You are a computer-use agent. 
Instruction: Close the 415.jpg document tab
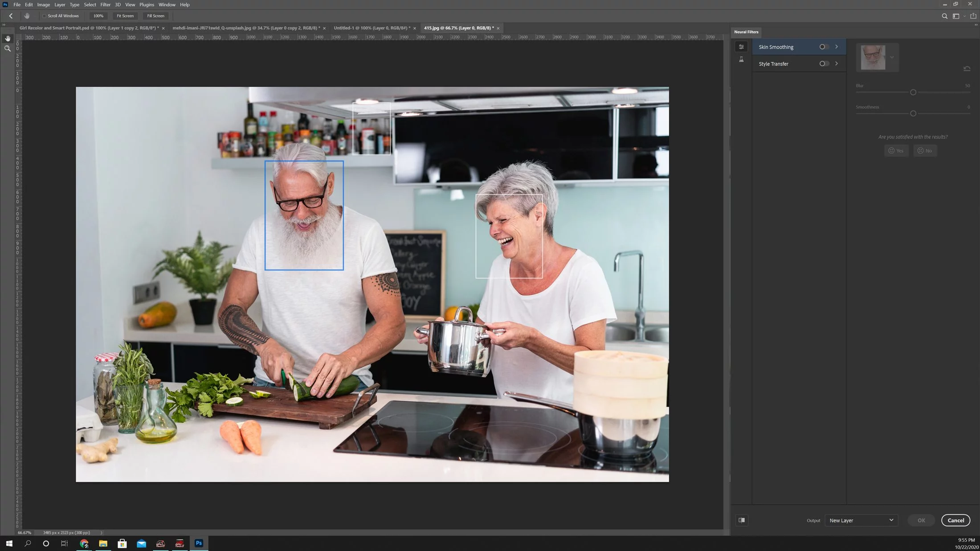[x=498, y=28]
